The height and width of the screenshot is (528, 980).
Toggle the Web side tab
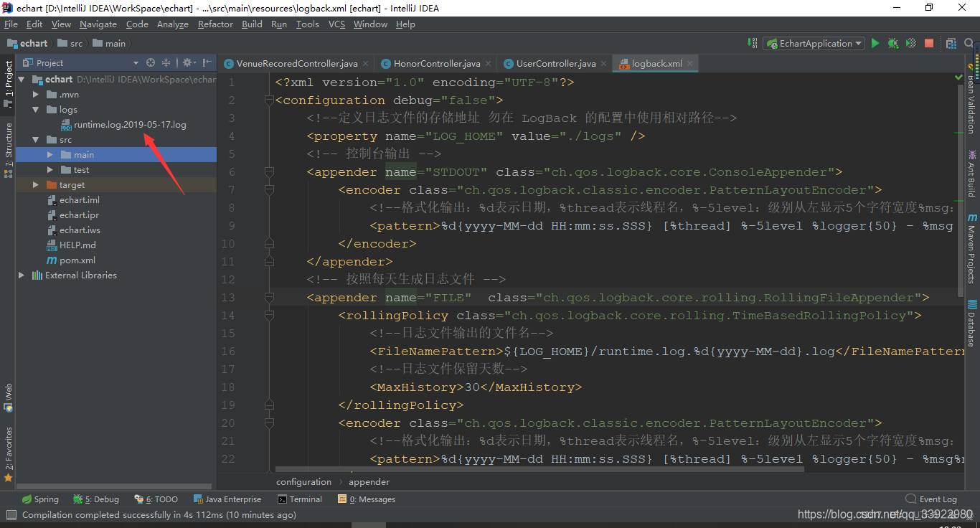[9, 397]
